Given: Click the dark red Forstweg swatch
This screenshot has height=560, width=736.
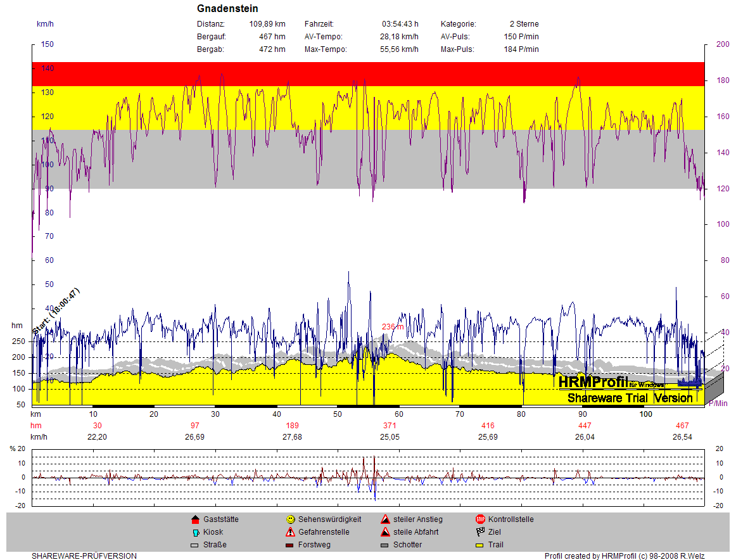Looking at the screenshot, I should pos(290,545).
